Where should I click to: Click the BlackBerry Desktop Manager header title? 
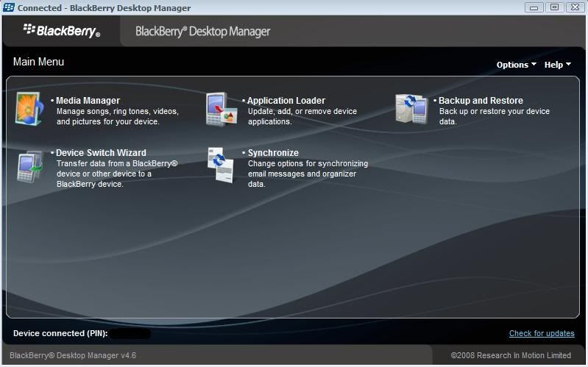click(202, 32)
